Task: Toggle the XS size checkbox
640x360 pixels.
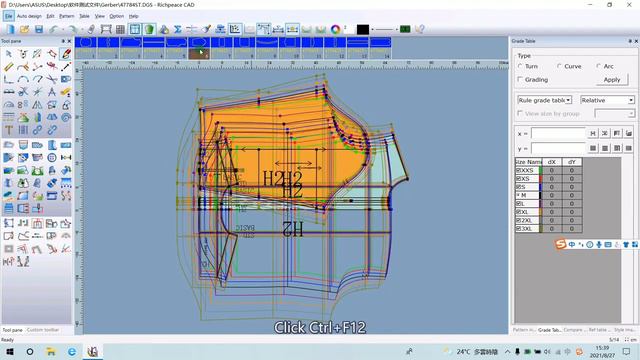Action: [x=519, y=179]
